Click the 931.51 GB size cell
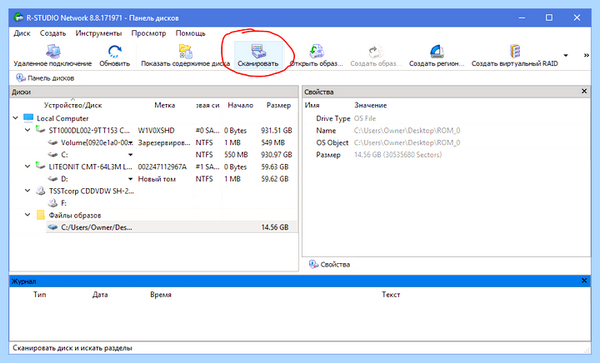This screenshot has width=600, height=363. point(276,130)
